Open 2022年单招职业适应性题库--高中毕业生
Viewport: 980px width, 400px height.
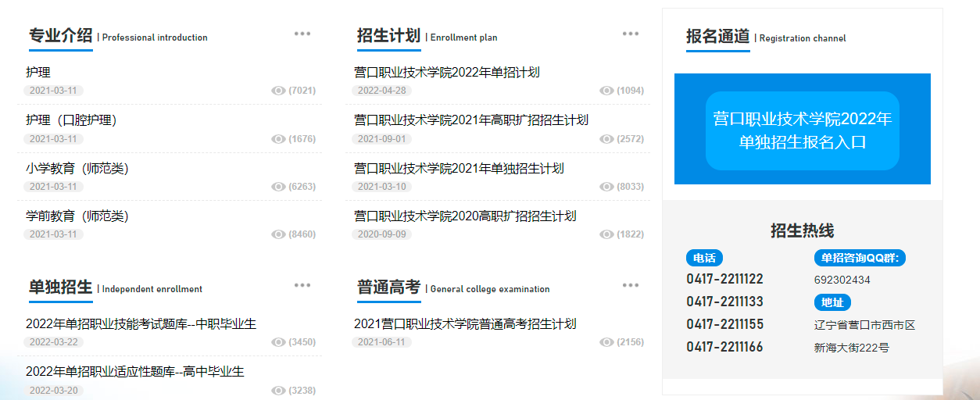[x=135, y=372]
